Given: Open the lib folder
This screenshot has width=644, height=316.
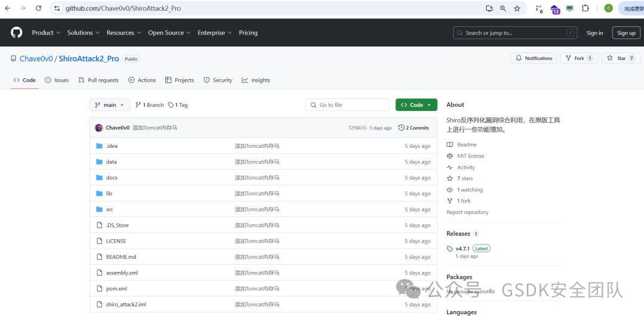Looking at the screenshot, I should point(109,194).
